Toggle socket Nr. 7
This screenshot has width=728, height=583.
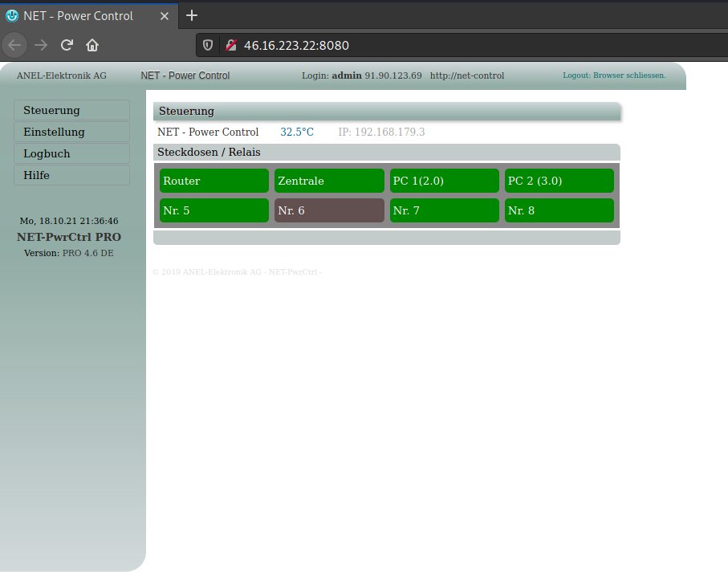[445, 210]
